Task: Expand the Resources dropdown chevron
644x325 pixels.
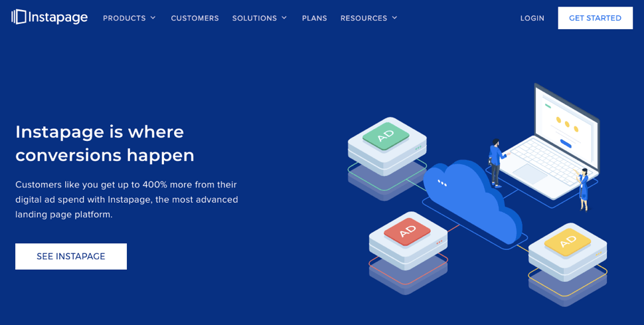Action: coord(394,18)
